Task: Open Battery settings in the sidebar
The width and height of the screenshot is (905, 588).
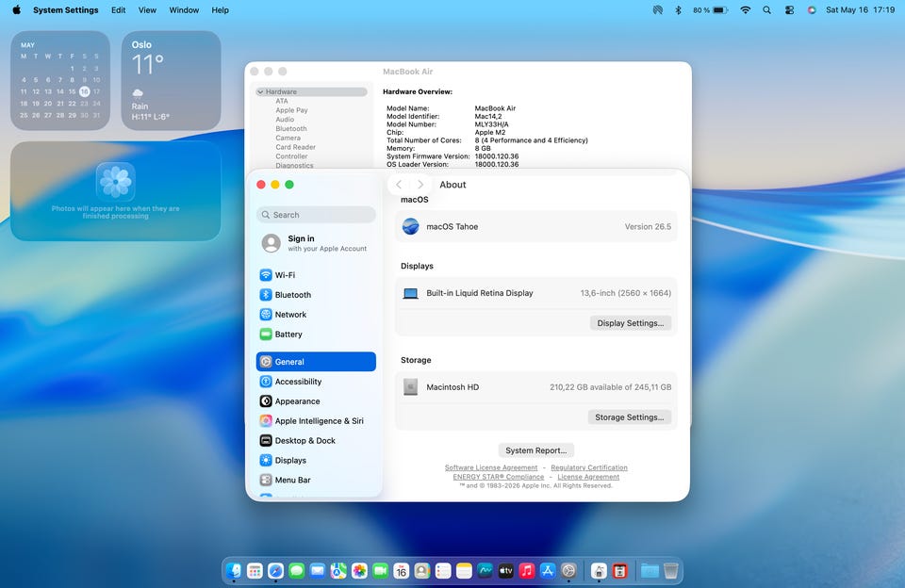Action: pyautogui.click(x=316, y=335)
